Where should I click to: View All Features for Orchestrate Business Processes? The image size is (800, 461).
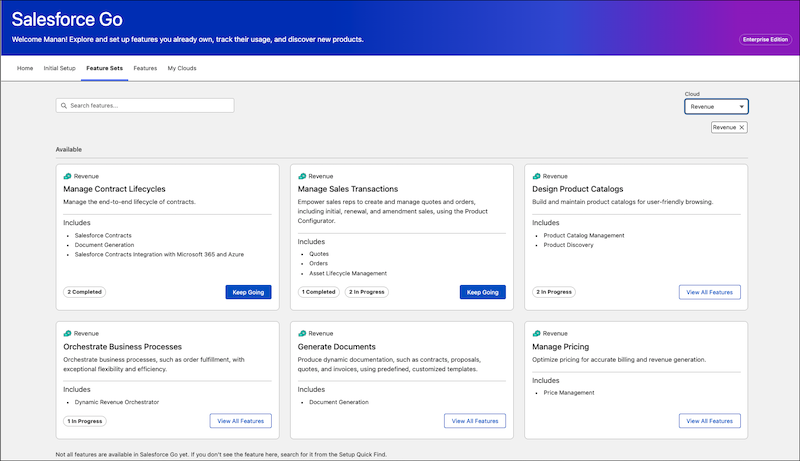241,421
